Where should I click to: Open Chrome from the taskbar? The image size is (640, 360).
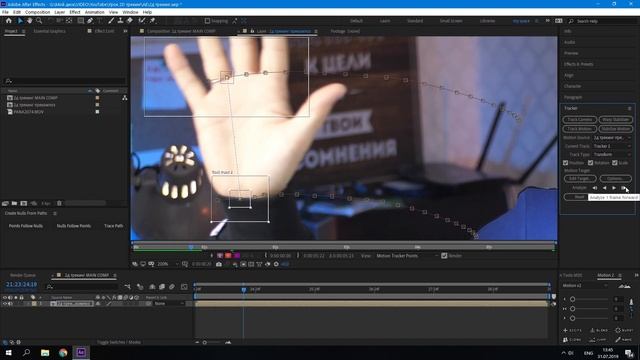(63, 353)
